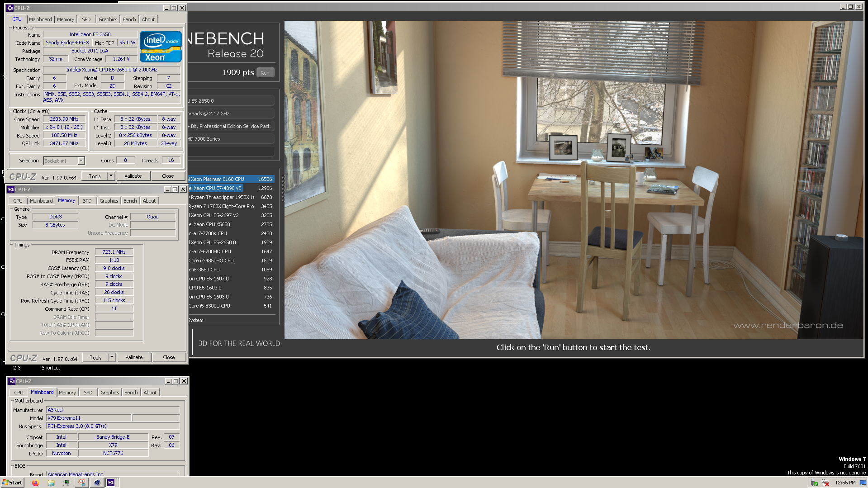Open Mainboard tab in the Memory CPU-Z window
The height and width of the screenshot is (488, 868).
pyautogui.click(x=41, y=201)
